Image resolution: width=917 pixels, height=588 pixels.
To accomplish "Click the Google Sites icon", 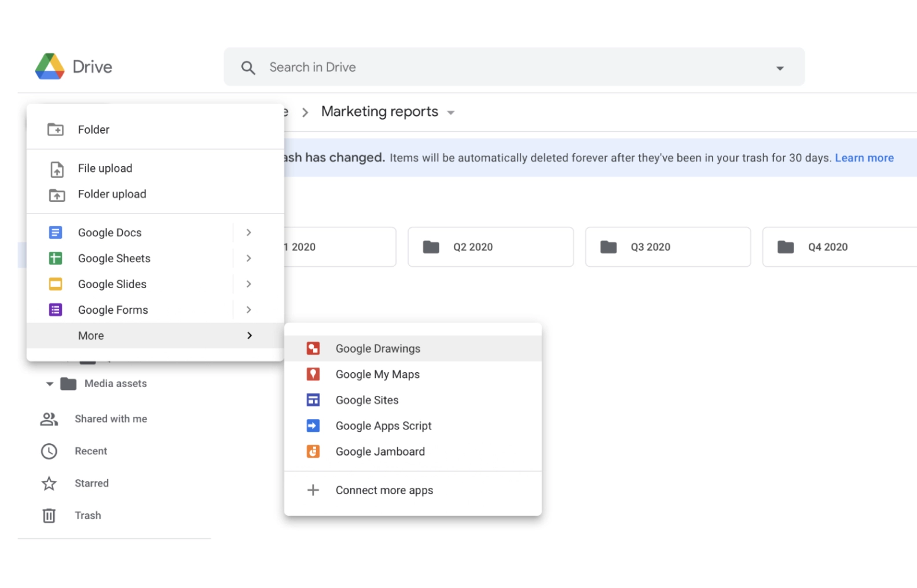I will pyautogui.click(x=313, y=400).
